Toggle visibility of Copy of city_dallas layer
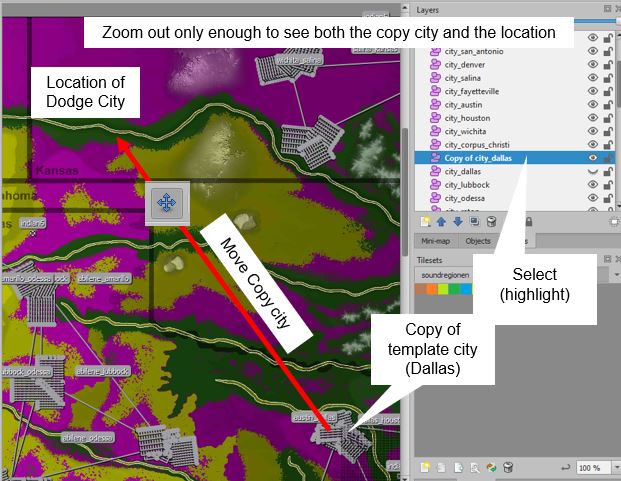Screen dimensions: 621x481 tap(593, 158)
